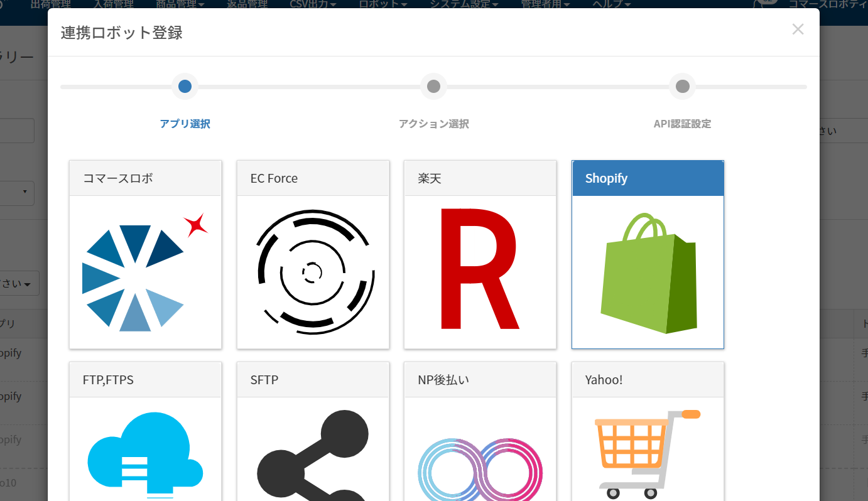
Task: Open the ヘルプ menu in top navbar
Action: [x=611, y=4]
